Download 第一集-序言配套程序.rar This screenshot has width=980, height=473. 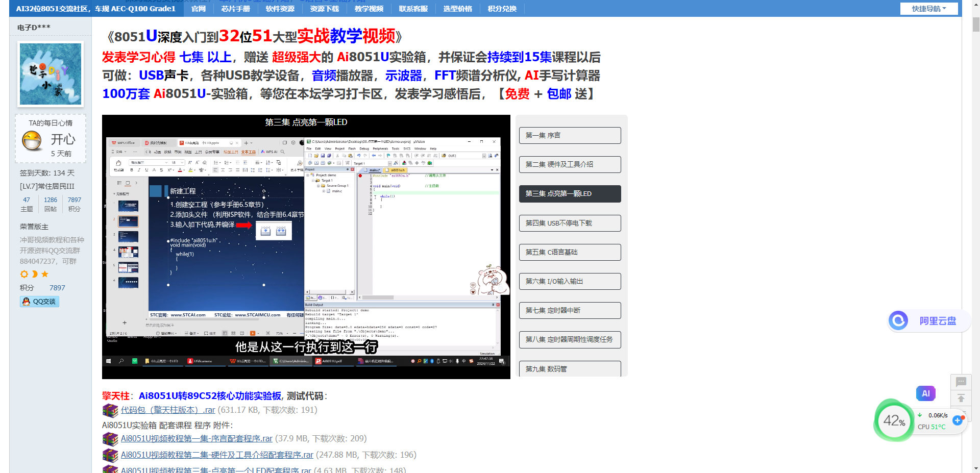tap(197, 438)
